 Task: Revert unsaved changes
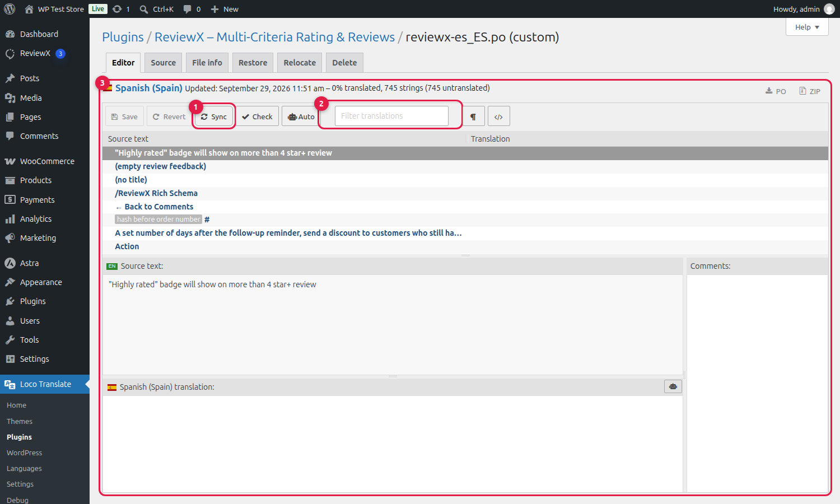tap(169, 116)
